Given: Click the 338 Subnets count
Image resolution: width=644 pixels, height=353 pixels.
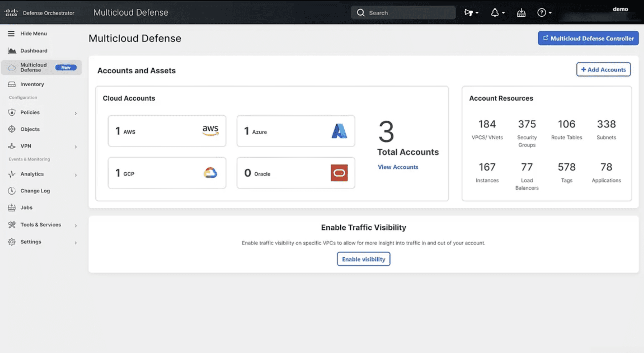Looking at the screenshot, I should [606, 124].
